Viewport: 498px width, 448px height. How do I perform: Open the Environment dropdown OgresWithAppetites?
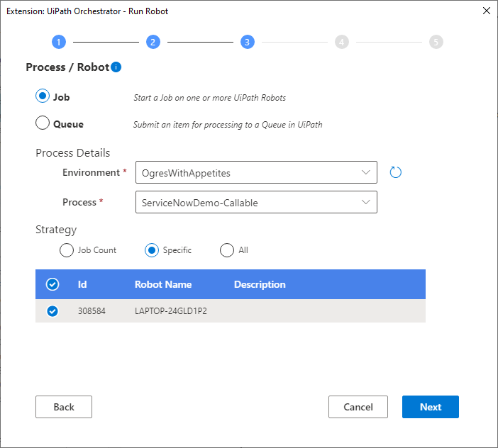click(256, 172)
